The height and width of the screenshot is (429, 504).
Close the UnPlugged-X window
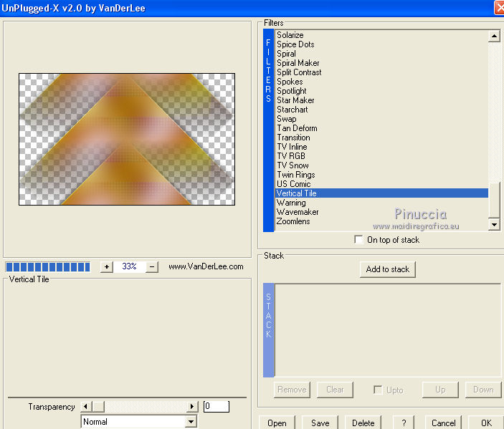pyautogui.click(x=500, y=8)
